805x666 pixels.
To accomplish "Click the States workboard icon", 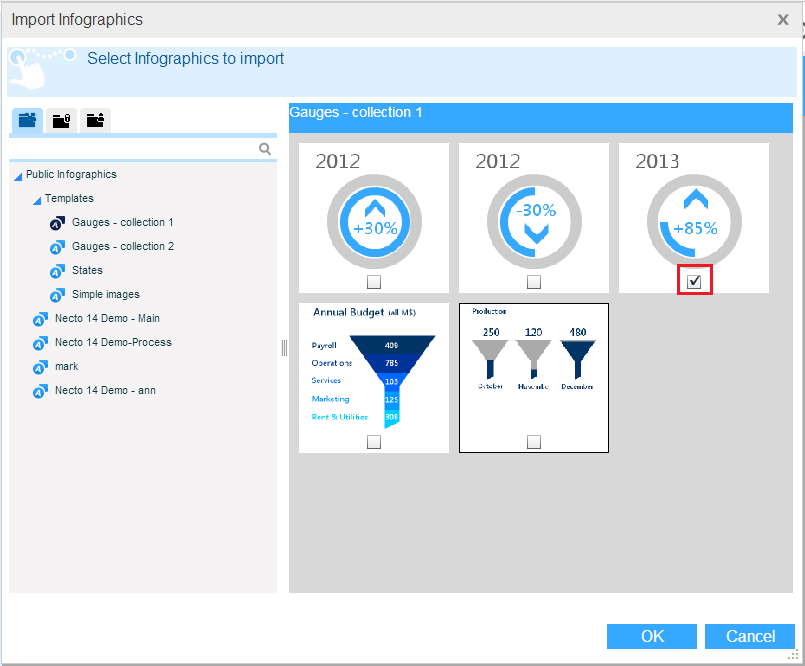I will pyautogui.click(x=58, y=271).
